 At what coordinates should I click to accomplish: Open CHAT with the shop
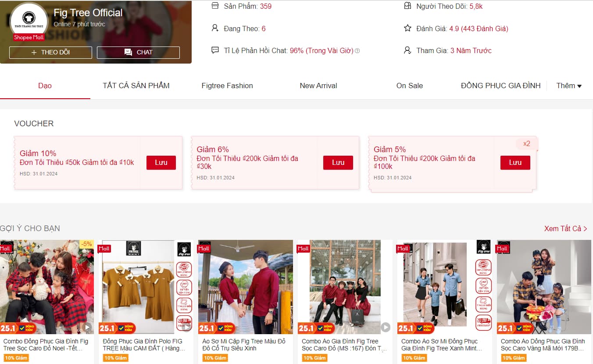(138, 52)
